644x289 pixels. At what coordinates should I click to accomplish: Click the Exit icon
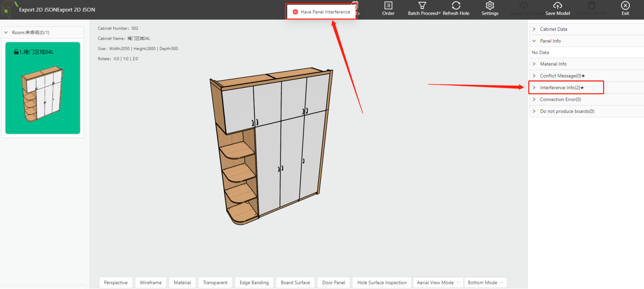(625, 6)
